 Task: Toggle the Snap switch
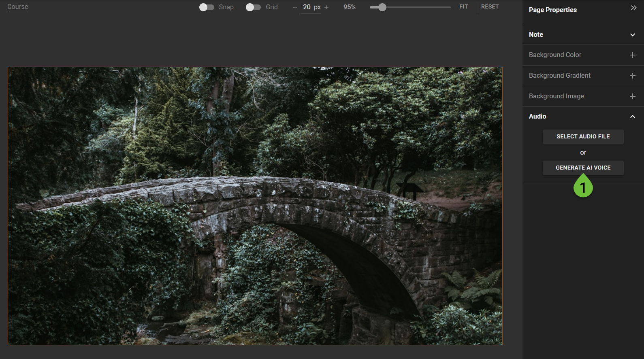tap(207, 7)
